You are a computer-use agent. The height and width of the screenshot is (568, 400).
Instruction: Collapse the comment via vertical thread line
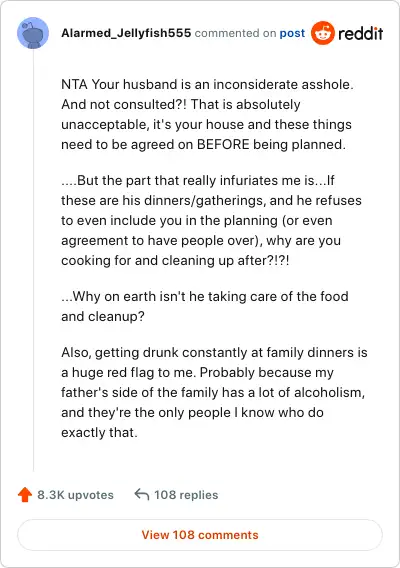pyautogui.click(x=33, y=261)
